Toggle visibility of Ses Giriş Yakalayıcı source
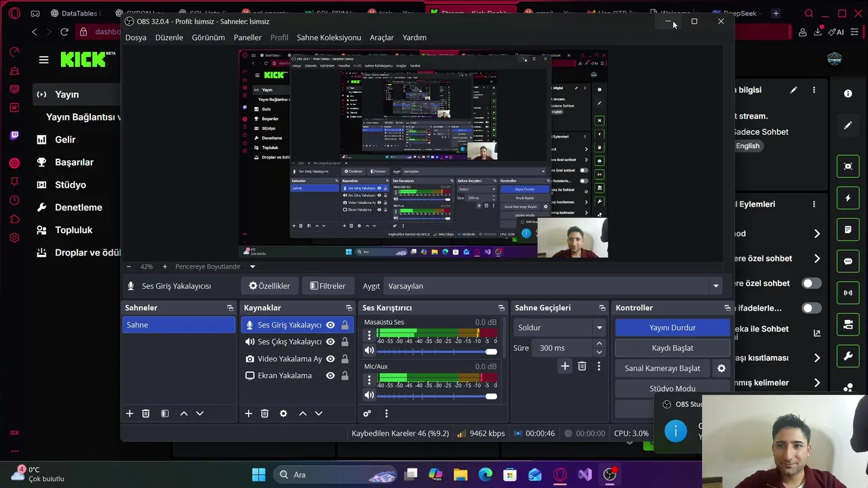This screenshot has width=868, height=488. [x=330, y=325]
